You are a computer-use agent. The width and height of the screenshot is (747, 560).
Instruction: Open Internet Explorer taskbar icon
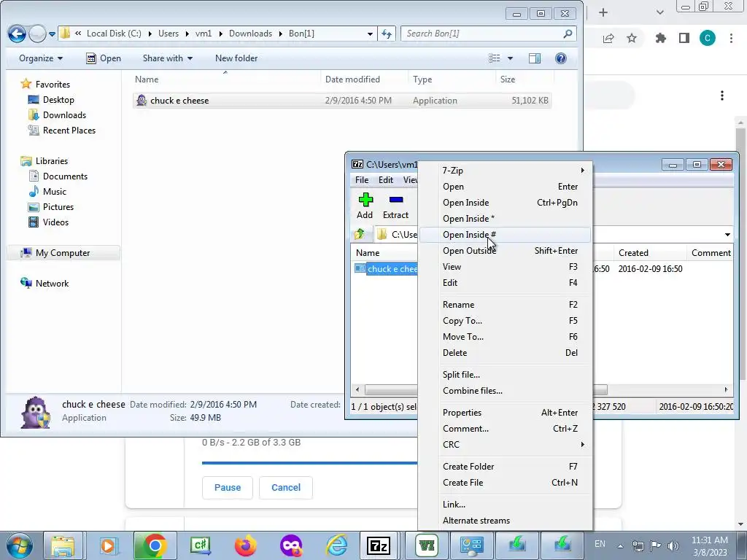coord(336,545)
